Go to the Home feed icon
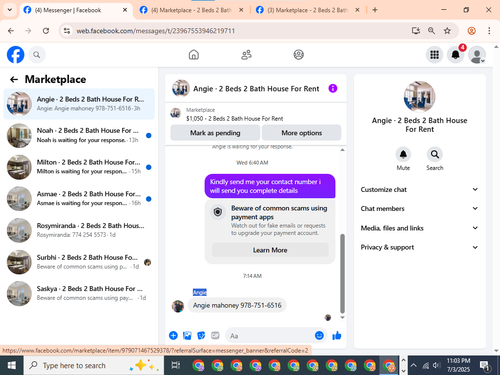This screenshot has width=500, height=375. click(x=194, y=55)
